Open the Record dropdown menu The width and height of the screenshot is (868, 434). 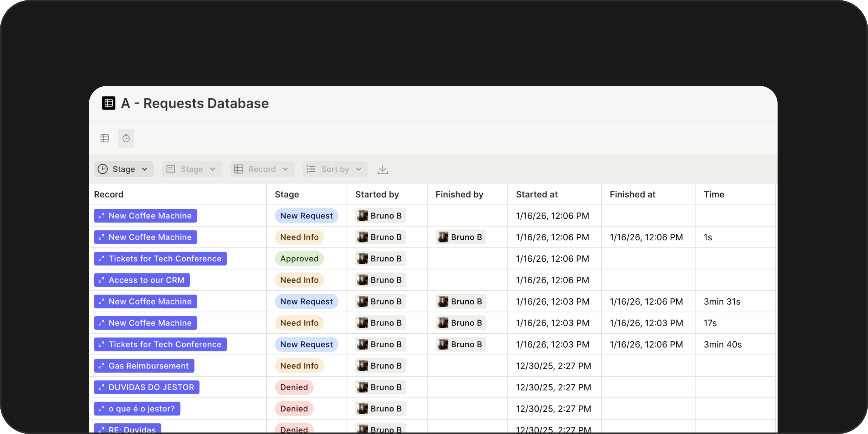(262, 169)
